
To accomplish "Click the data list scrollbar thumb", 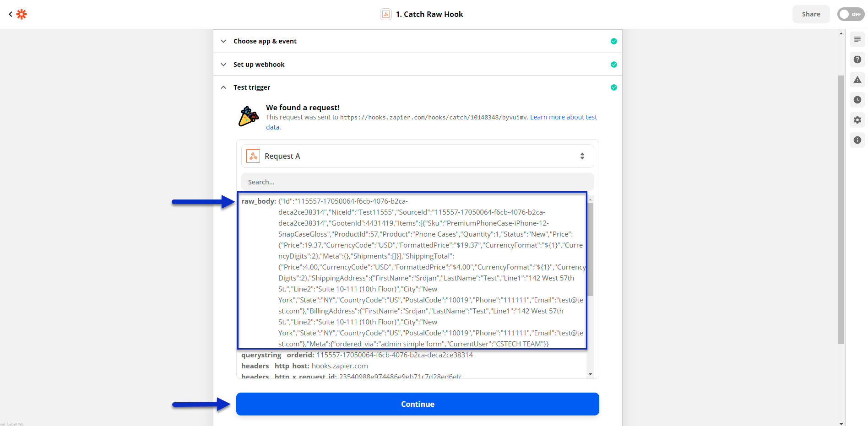I will point(590,249).
